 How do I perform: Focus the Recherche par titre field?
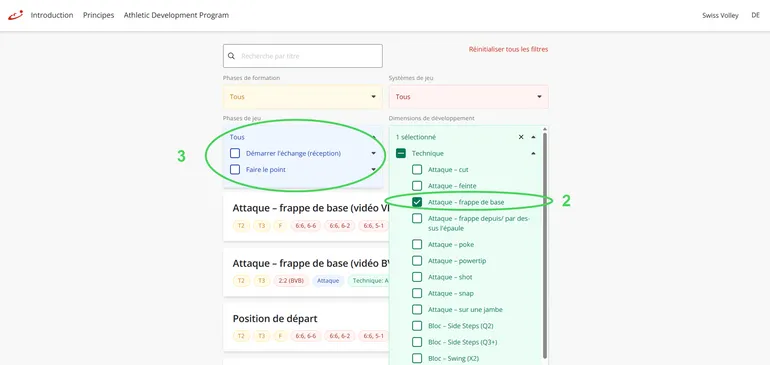click(x=302, y=56)
